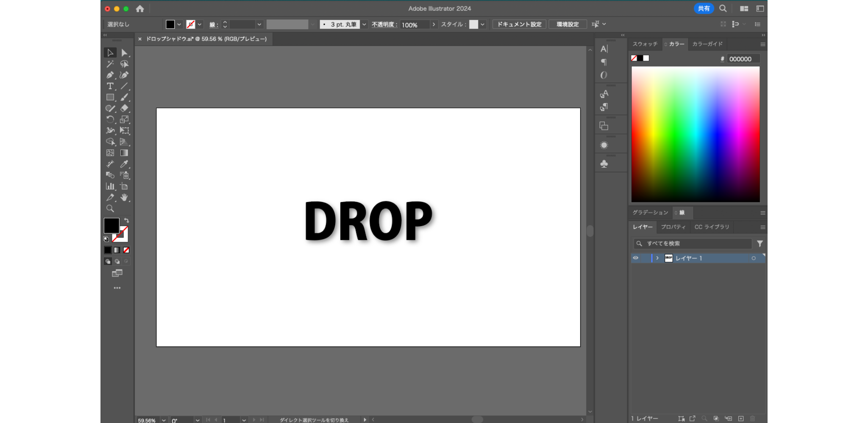Activate the Pen tool

(110, 75)
